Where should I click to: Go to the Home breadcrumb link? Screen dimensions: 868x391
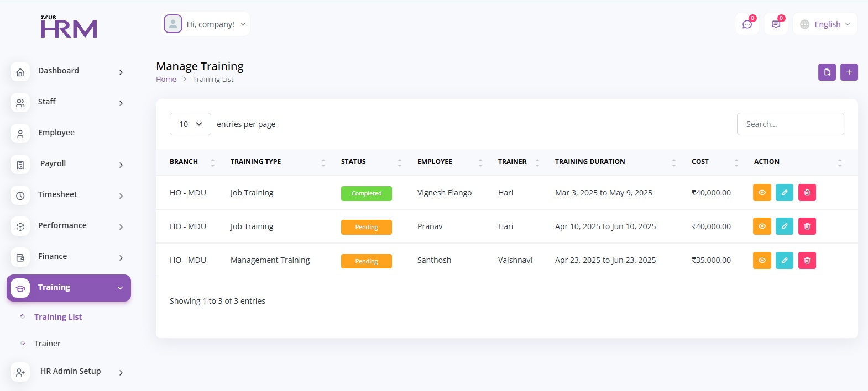click(x=166, y=80)
